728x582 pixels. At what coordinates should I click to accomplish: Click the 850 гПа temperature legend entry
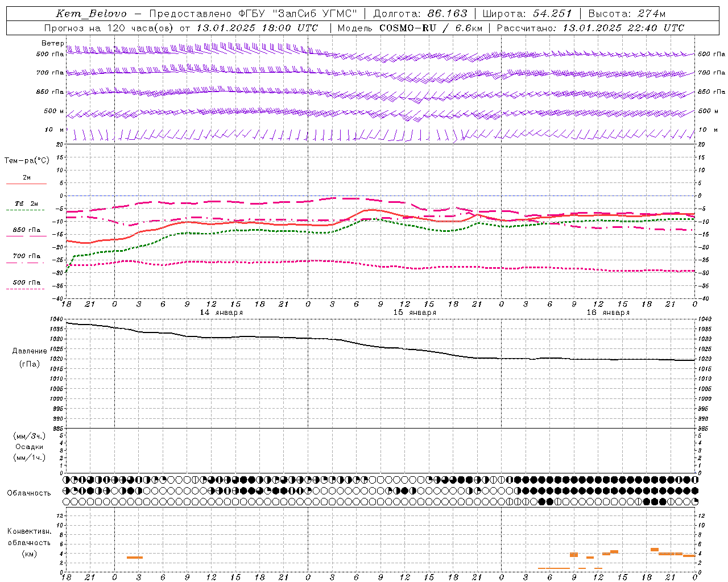[26, 230]
